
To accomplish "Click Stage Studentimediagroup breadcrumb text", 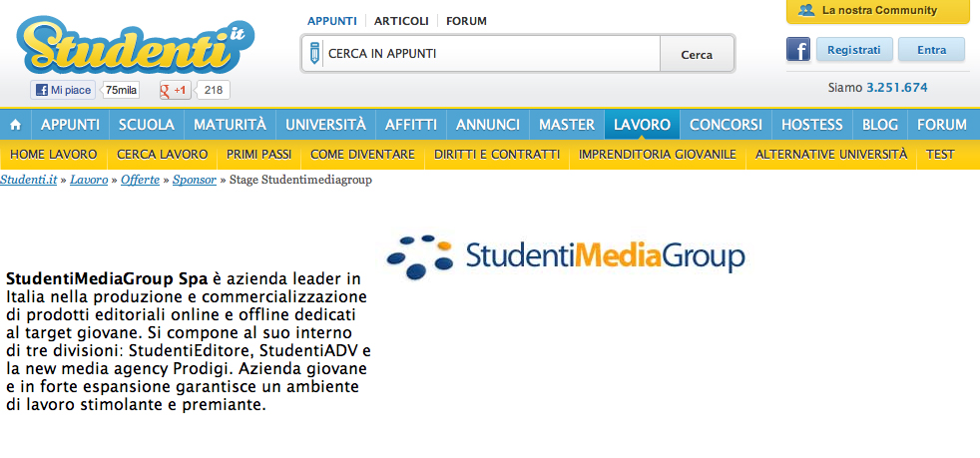I will point(300,180).
